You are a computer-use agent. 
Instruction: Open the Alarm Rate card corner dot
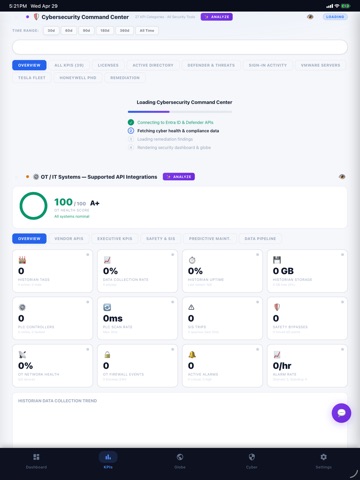[x=342, y=349]
